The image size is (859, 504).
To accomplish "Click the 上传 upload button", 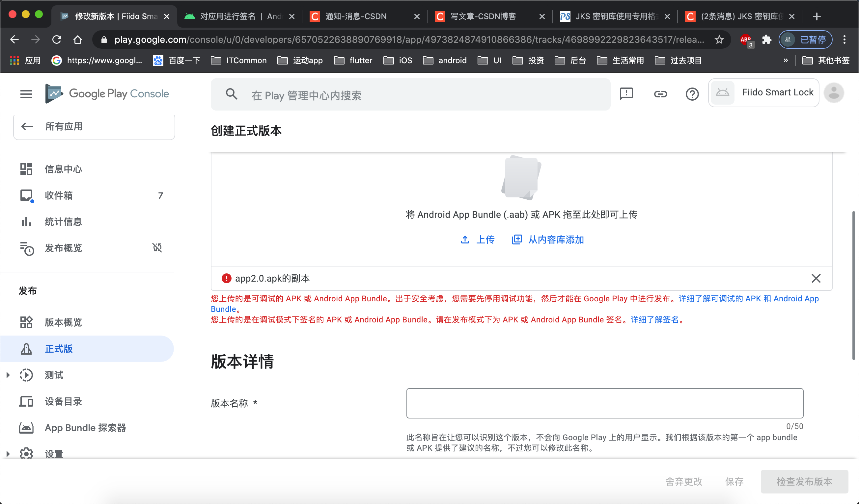I will [478, 240].
